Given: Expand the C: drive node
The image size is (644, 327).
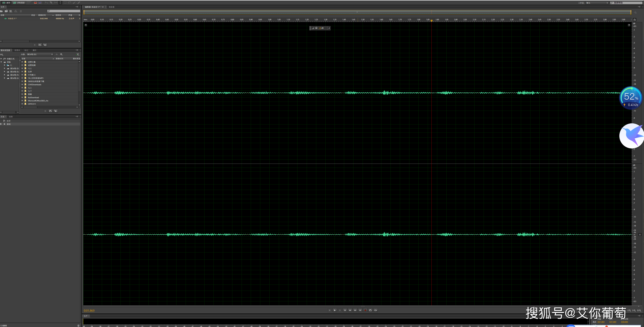Looking at the screenshot, I should (x=4, y=65).
